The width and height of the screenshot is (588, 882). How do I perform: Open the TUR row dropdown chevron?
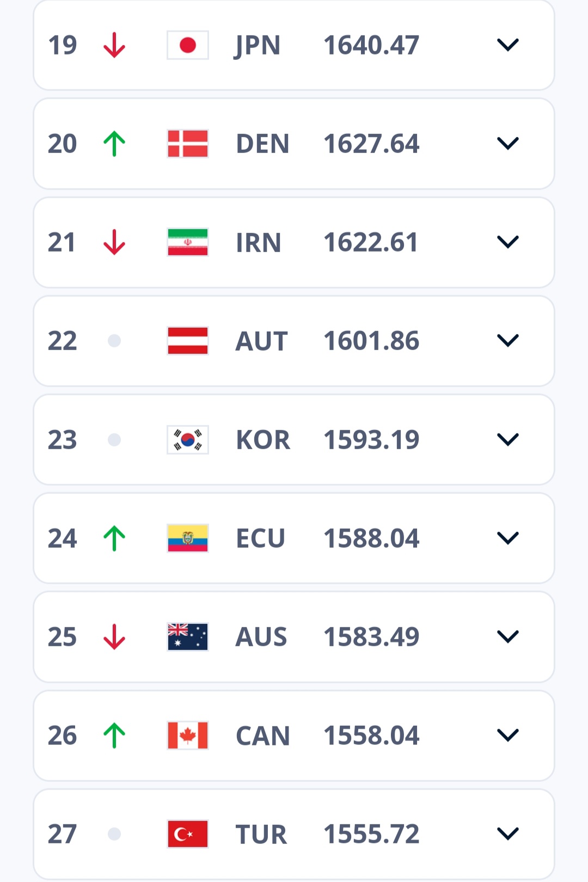(x=508, y=834)
